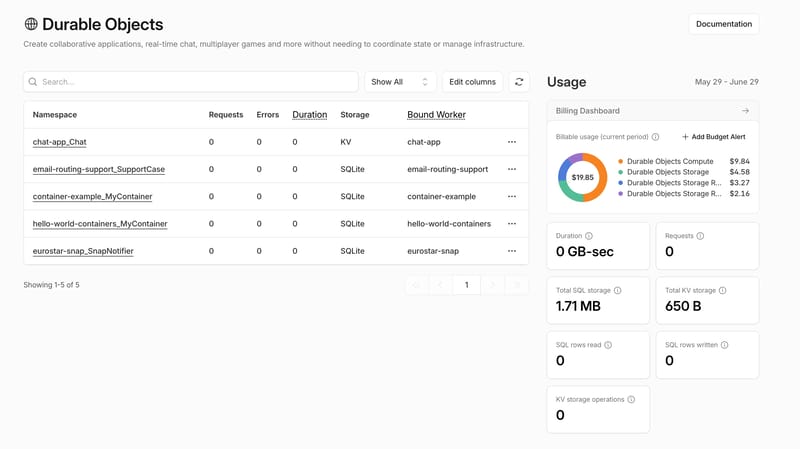
Task: Click the Storage column header
Action: (355, 115)
